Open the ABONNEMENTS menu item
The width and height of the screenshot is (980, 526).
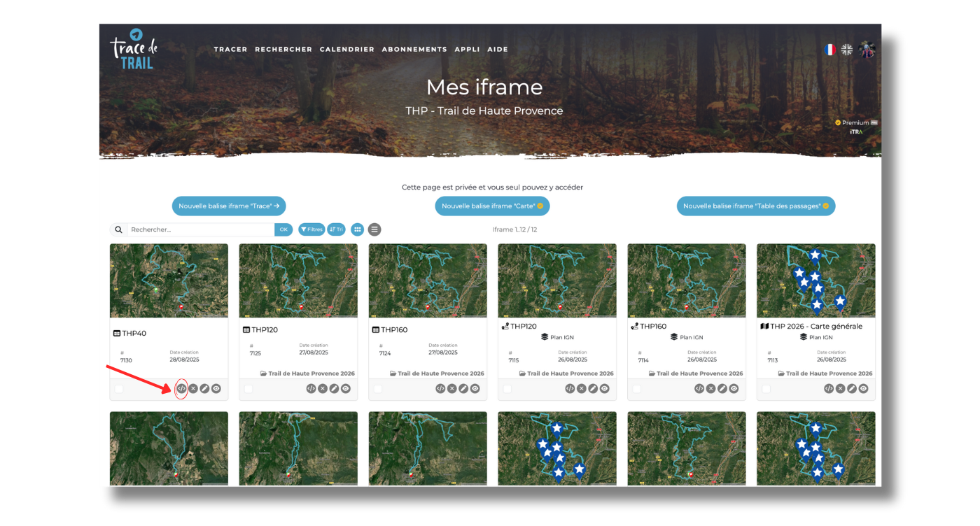[414, 50]
